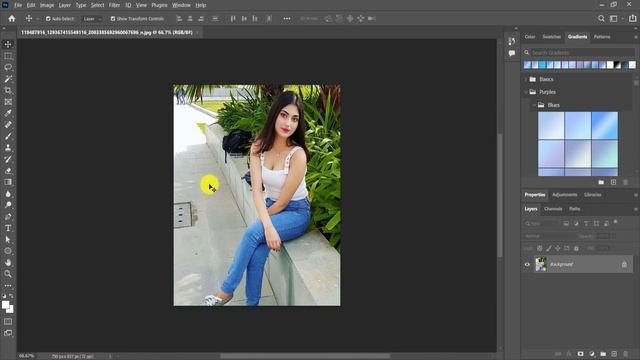Viewport: 640px width, 360px height.
Task: Select the Lasso tool
Action: (x=8, y=67)
